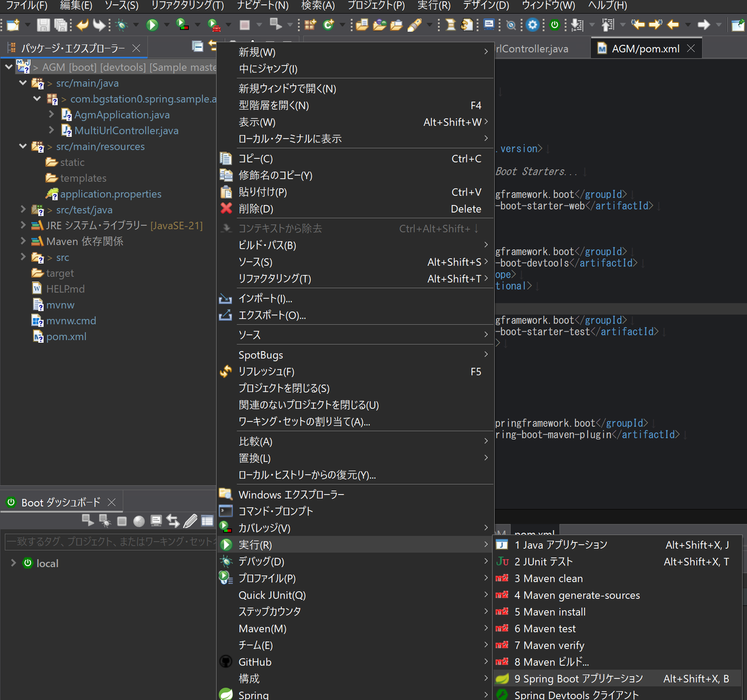Collapse the src/main/java folder node
Viewport: 747px width, 700px height.
(x=23, y=83)
